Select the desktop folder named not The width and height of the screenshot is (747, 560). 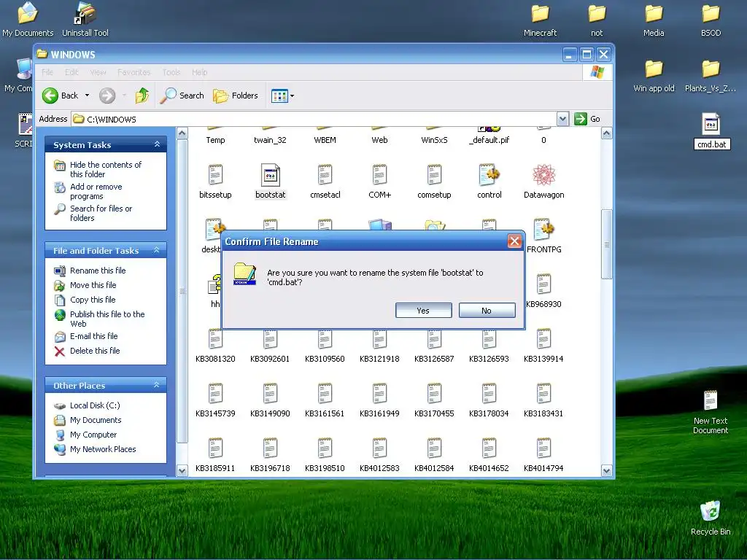(597, 21)
